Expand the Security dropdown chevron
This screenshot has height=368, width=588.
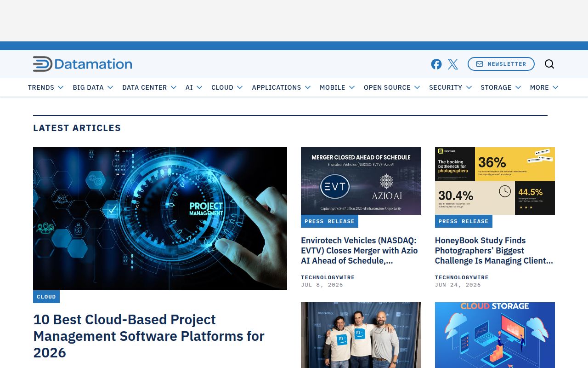click(x=469, y=87)
